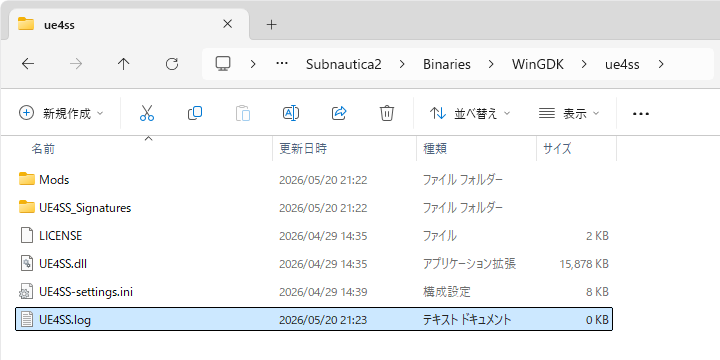720x360 pixels.
Task: Click the UE4SS.log text document icon
Action: 27,320
